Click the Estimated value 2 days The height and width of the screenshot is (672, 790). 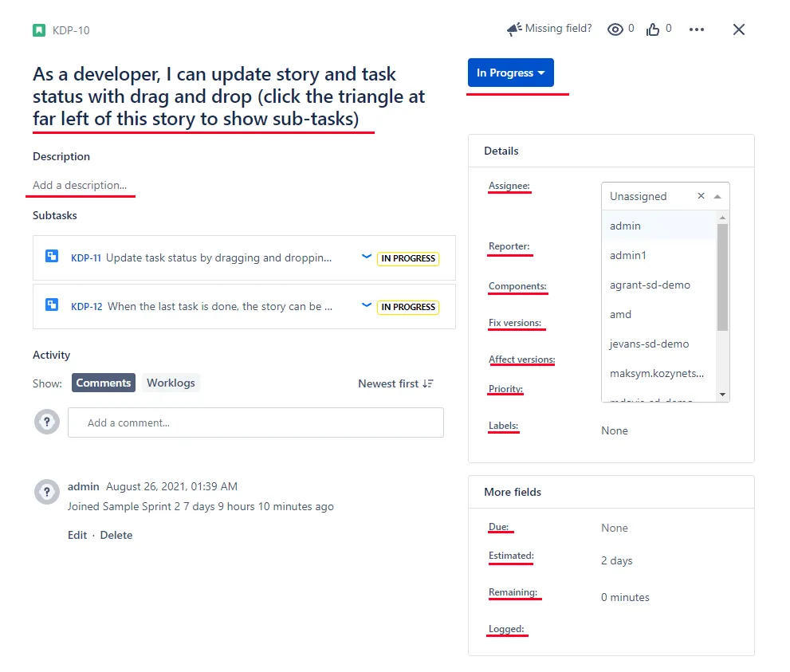point(617,560)
